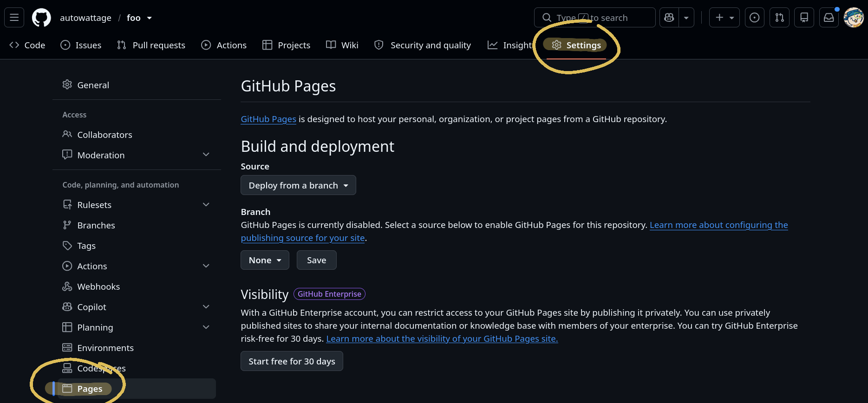Click Start free for 30 days
The height and width of the screenshot is (403, 868).
292,361
